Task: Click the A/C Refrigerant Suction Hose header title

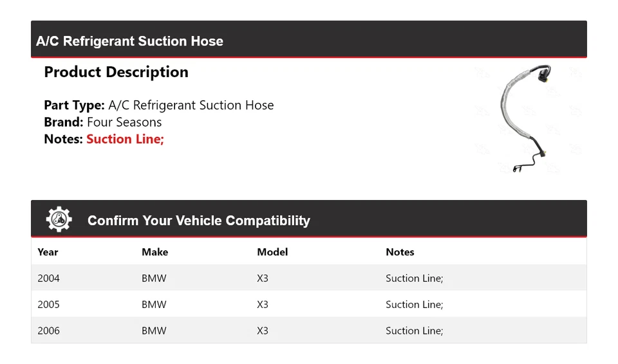Action: pos(129,41)
